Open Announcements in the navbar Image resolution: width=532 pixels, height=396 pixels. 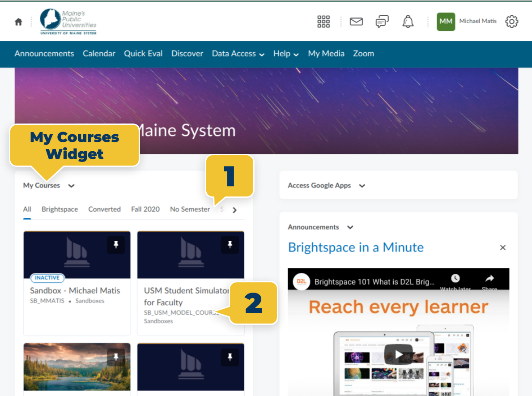click(44, 54)
